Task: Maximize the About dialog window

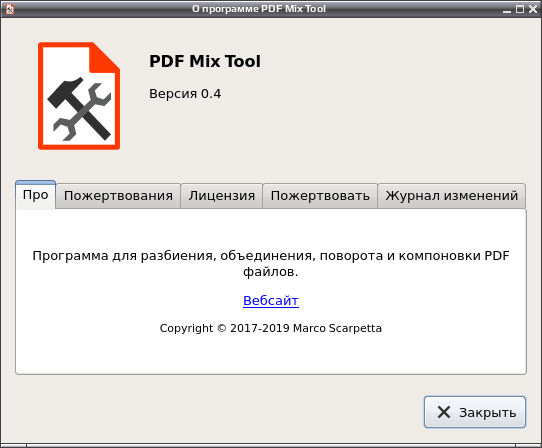Action: point(520,9)
